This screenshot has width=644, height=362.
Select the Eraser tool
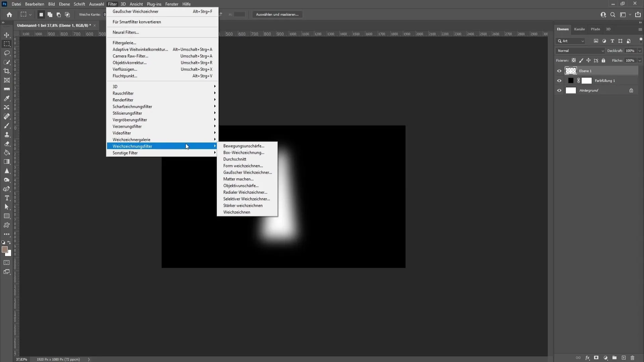[x=7, y=143]
